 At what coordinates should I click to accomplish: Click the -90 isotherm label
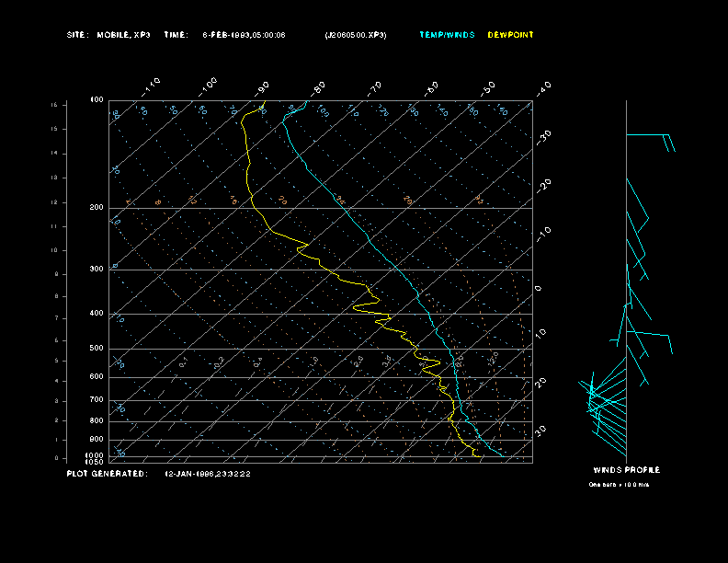[262, 88]
